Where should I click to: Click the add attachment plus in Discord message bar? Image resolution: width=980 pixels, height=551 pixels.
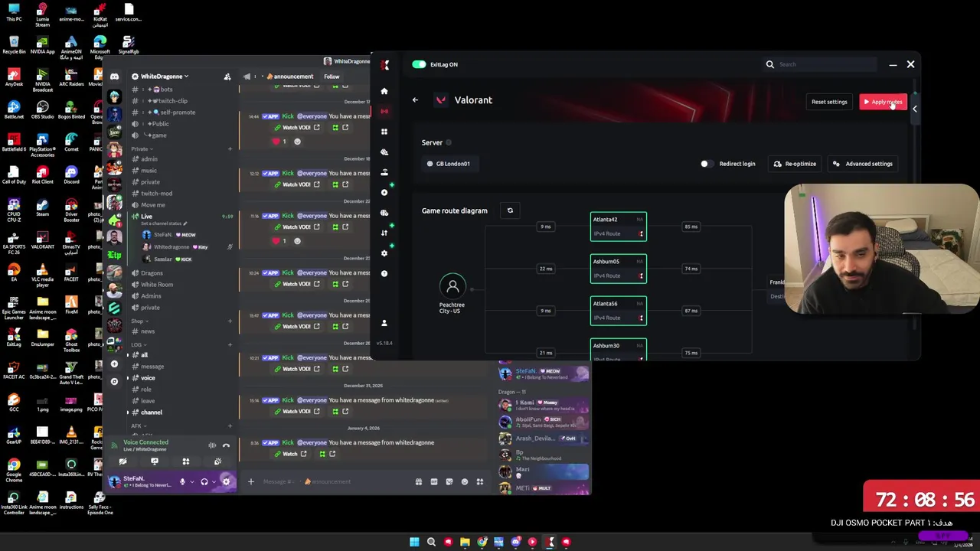(x=250, y=481)
